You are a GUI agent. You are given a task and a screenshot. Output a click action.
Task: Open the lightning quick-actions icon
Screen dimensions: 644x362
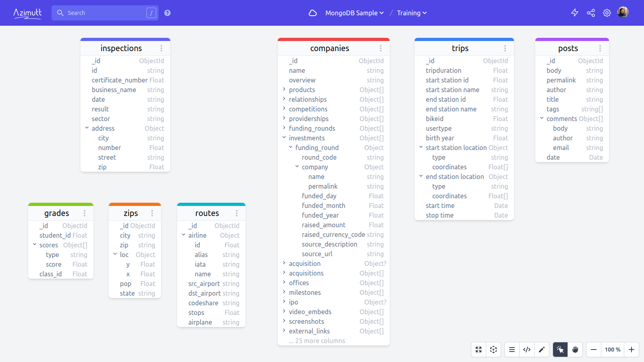coord(575,12)
